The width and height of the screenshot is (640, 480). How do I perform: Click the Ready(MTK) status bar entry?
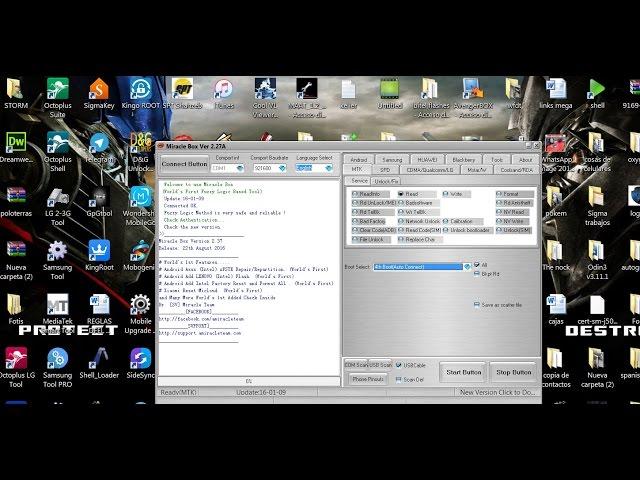tap(179, 392)
